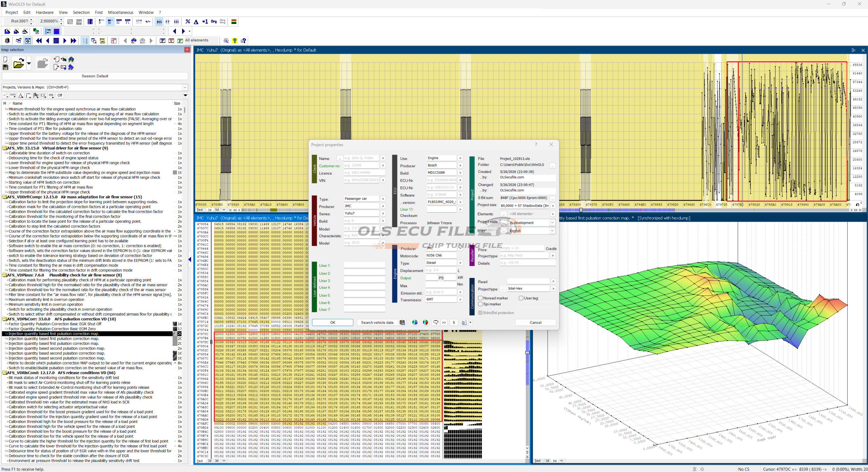Toggle the 16-bit data width button
This screenshot has height=472, width=868.
pyautogui.click(x=110, y=21)
